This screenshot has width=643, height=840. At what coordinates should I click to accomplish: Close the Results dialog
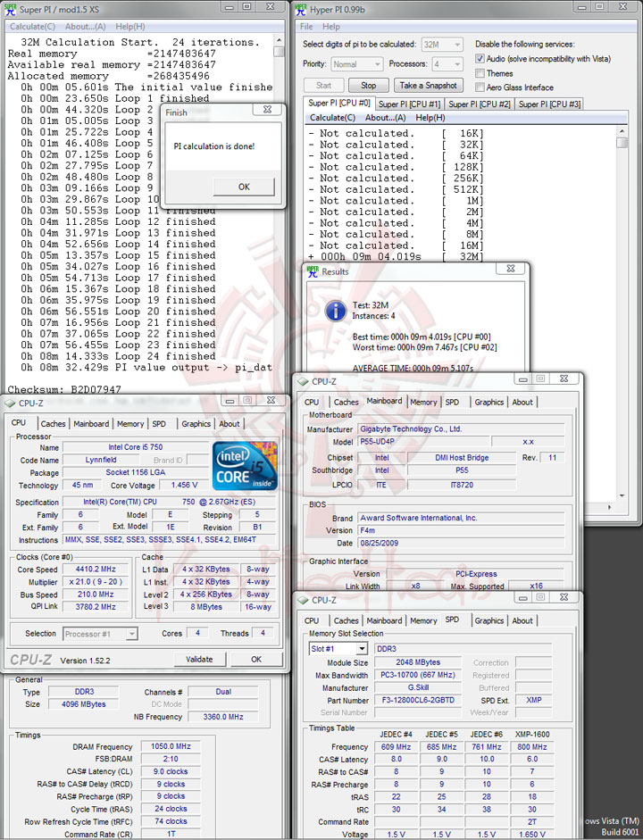pyautogui.click(x=511, y=269)
